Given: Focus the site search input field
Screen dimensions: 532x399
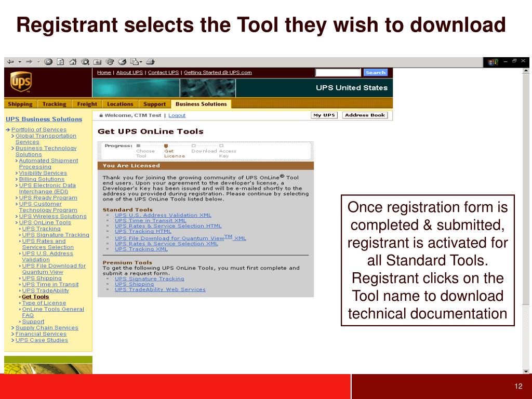Looking at the screenshot, I should [x=338, y=72].
